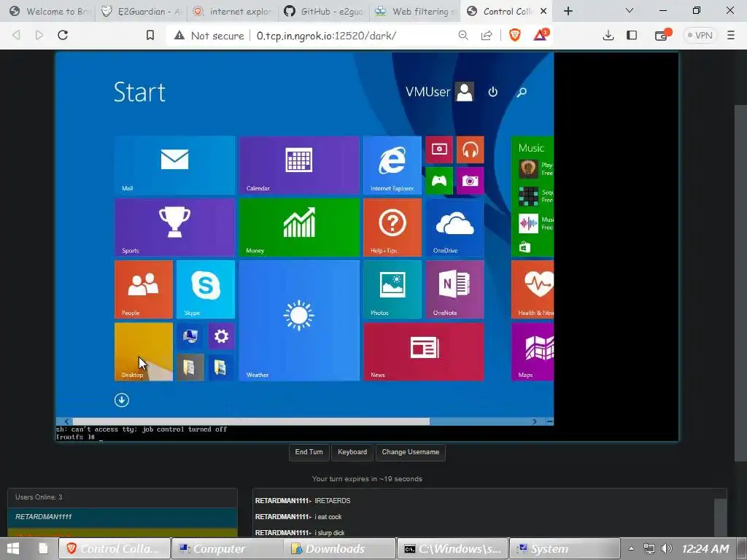Image resolution: width=747 pixels, height=560 pixels.
Task: Open the Weather tile
Action: coord(298,321)
